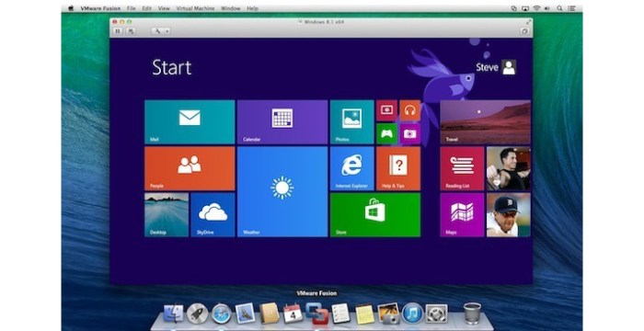The image size is (644, 331).
Task: Open the Window menu
Action: 231,8
